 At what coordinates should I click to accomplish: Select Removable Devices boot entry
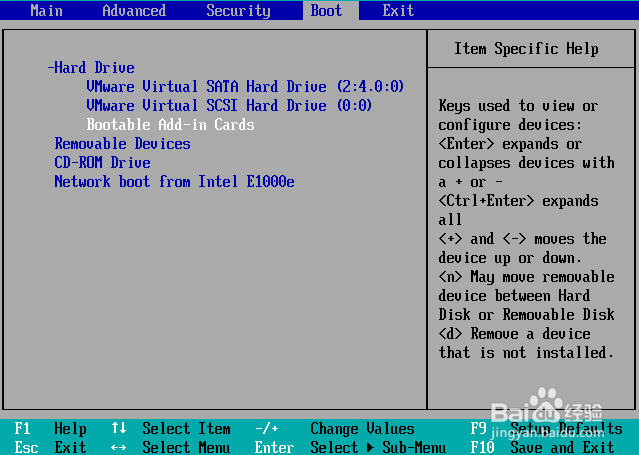pos(122,144)
